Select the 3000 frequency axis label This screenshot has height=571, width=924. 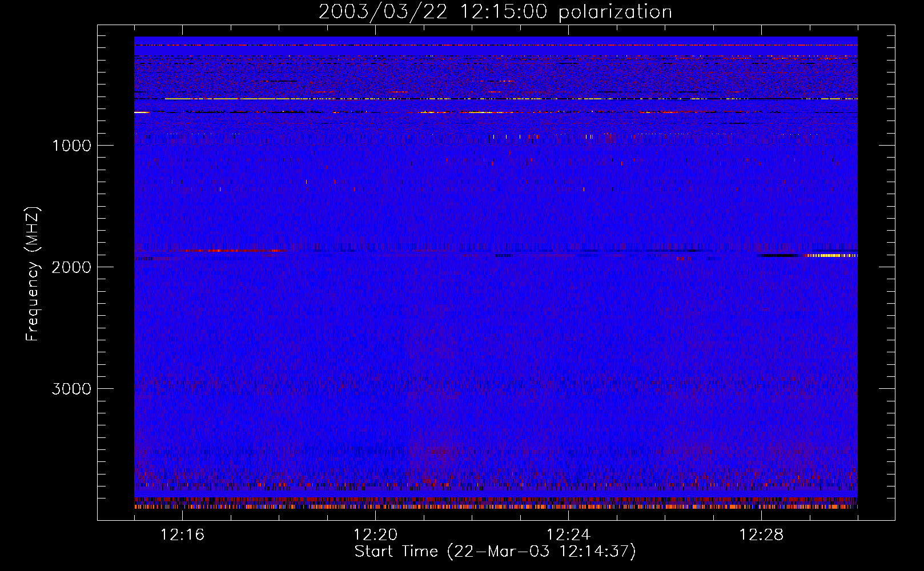tap(71, 389)
